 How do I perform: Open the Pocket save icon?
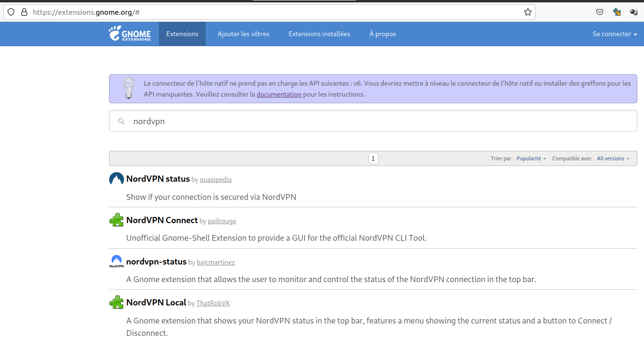(600, 12)
